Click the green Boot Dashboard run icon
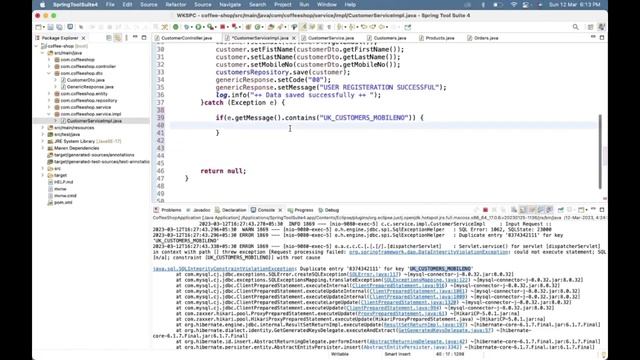Viewport: 640px width, 360px height. click(176, 27)
